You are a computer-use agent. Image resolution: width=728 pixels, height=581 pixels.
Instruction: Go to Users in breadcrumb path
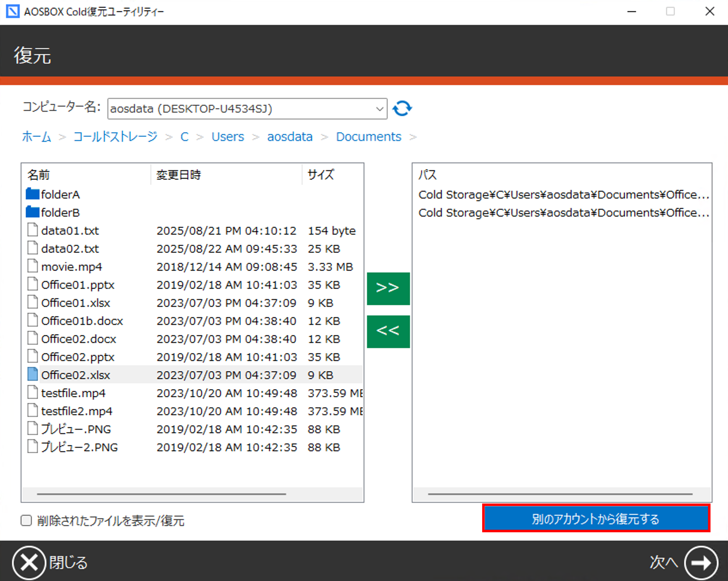pos(228,137)
